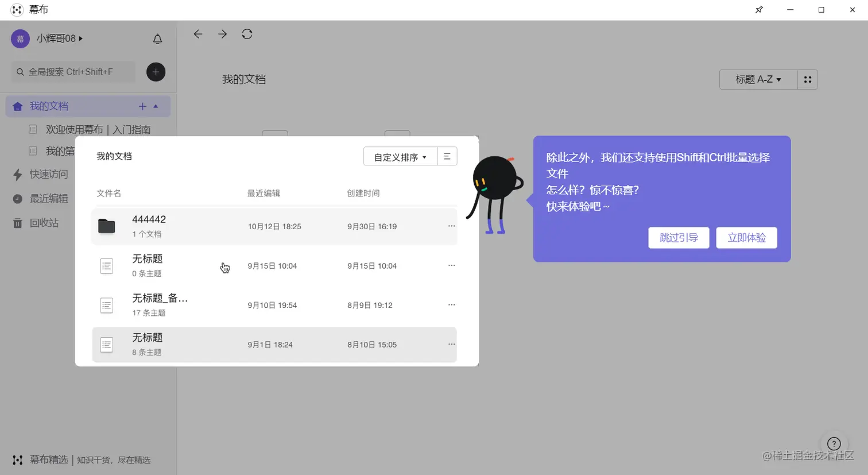The width and height of the screenshot is (868, 475).
Task: Click the back navigation arrow
Action: (197, 34)
